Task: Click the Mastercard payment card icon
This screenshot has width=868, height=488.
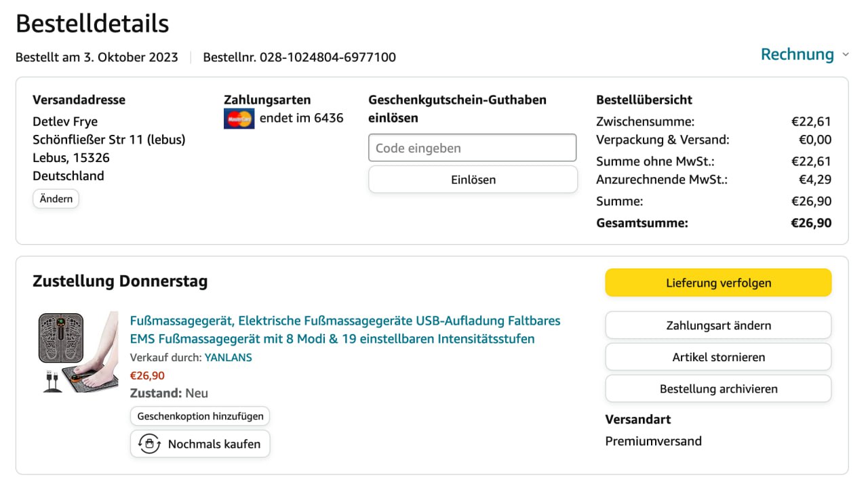Action: pos(239,119)
